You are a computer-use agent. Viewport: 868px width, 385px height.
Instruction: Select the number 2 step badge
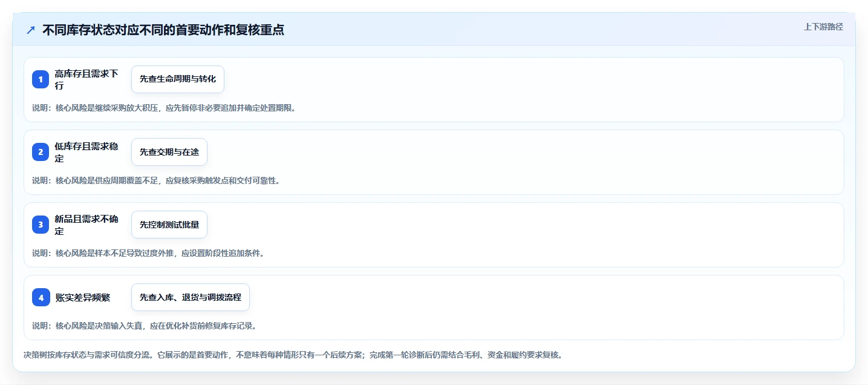pos(41,152)
